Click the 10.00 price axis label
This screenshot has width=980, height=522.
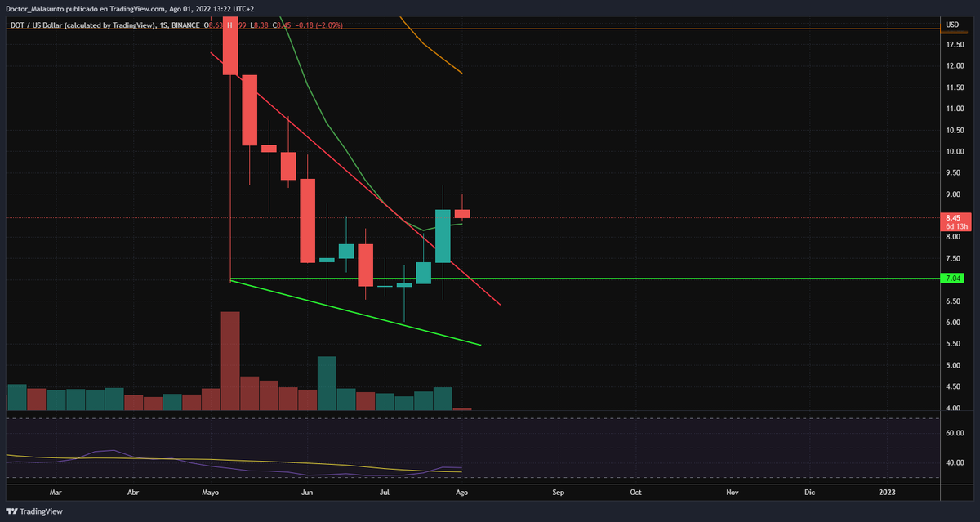click(955, 151)
